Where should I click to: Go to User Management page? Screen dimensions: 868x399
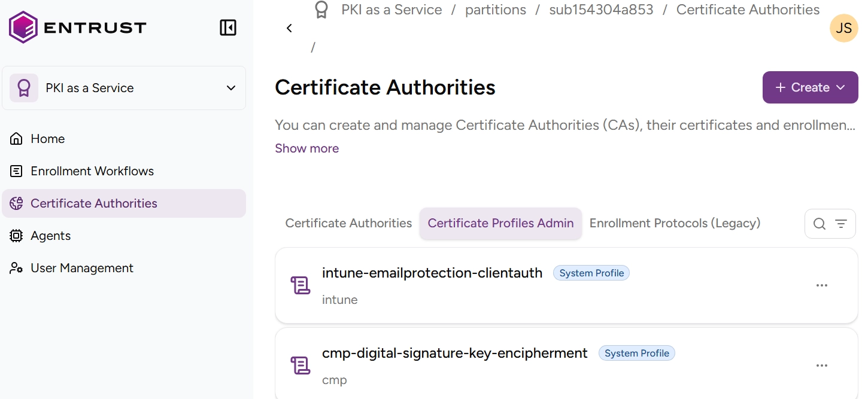pos(82,268)
